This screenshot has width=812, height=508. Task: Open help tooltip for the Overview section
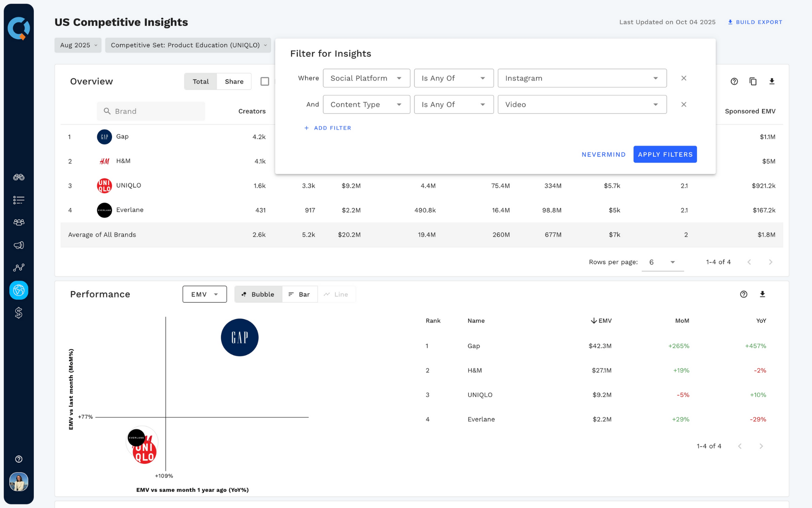coord(734,81)
